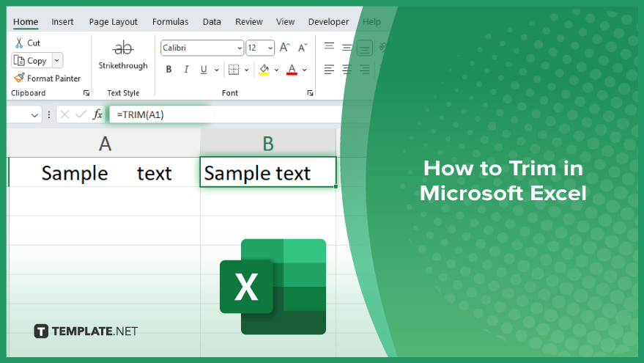Switch to the Formulas tab
This screenshot has height=363, width=644.
point(170,22)
